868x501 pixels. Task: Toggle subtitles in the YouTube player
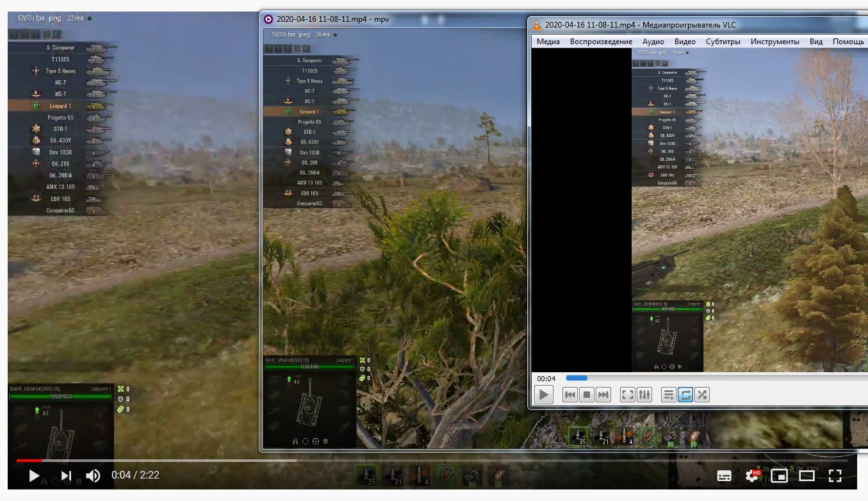[725, 475]
